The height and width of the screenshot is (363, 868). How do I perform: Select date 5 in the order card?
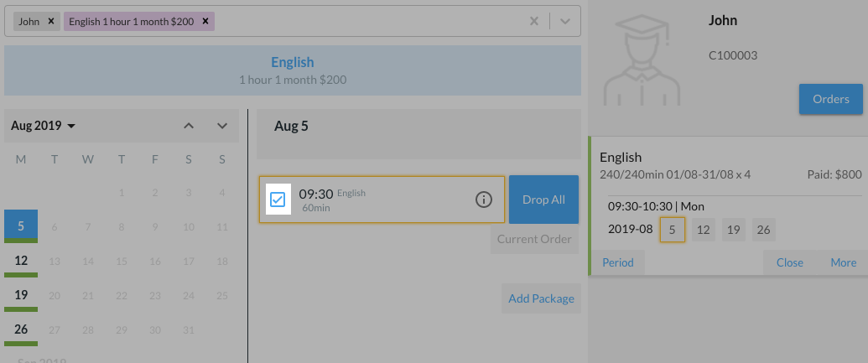pyautogui.click(x=673, y=230)
